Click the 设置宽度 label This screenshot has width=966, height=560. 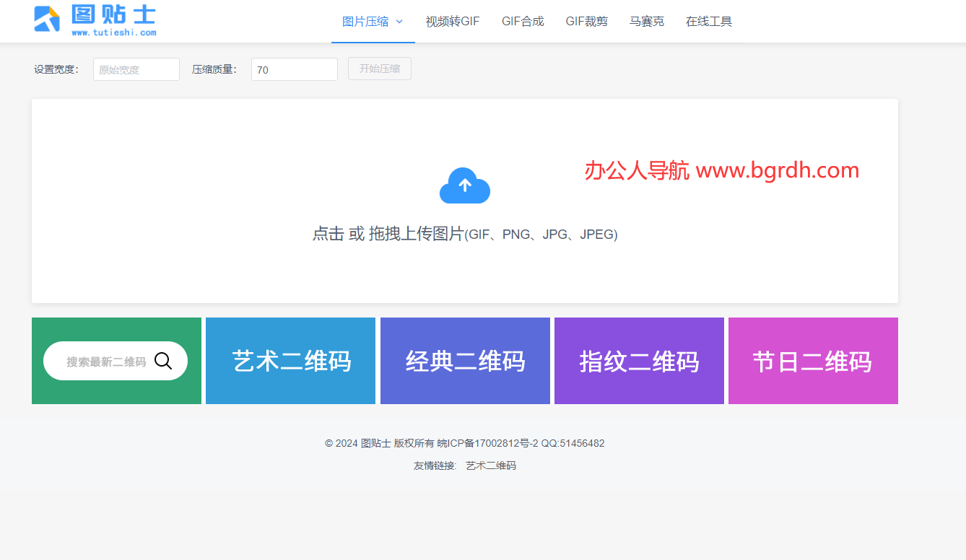56,70
